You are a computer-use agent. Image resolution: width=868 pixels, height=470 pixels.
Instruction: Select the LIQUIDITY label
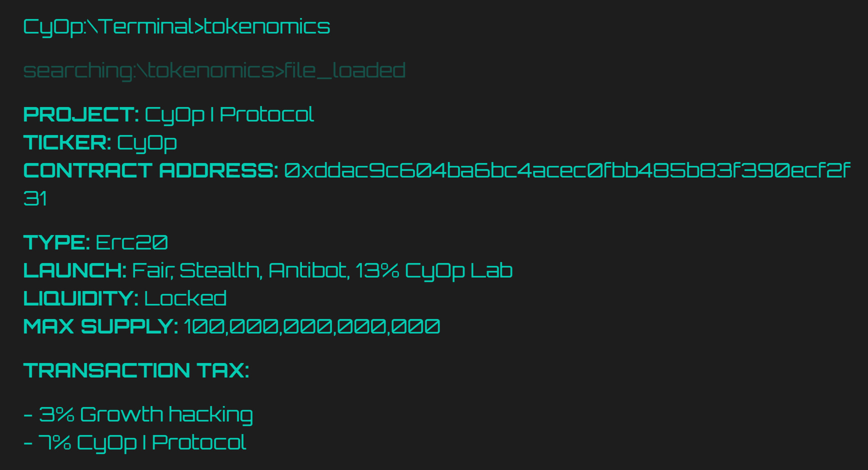[x=81, y=298]
